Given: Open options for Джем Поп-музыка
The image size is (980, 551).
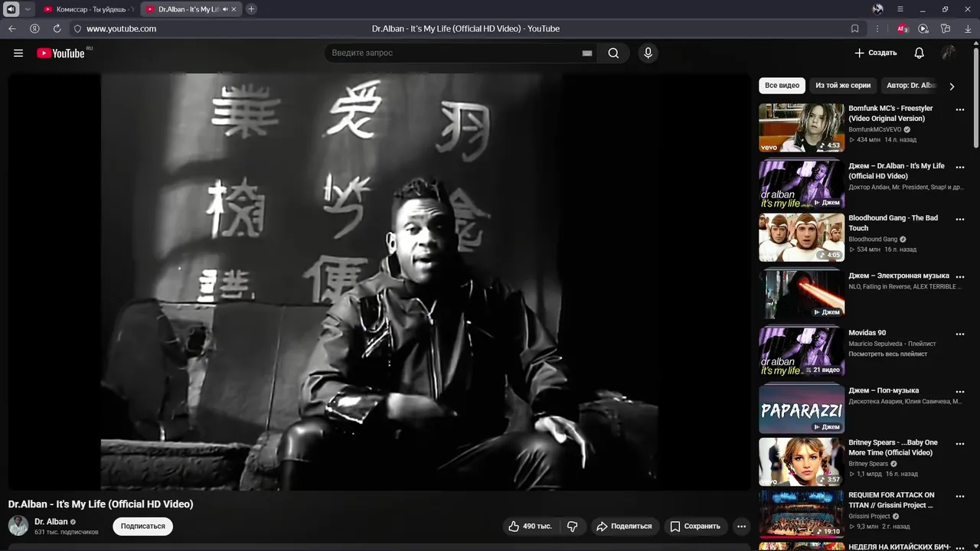Looking at the screenshot, I should pyautogui.click(x=960, y=391).
